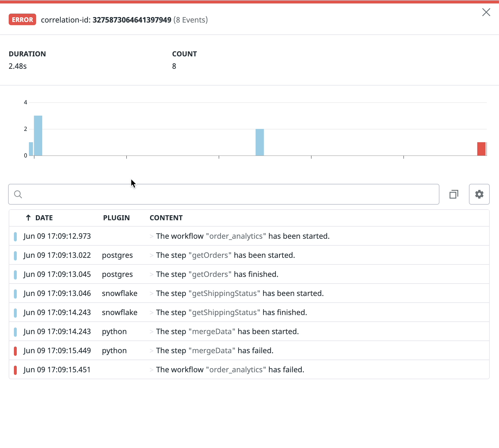Click the red bar in the event histogram
The width and height of the screenshot is (499, 448).
481,148
